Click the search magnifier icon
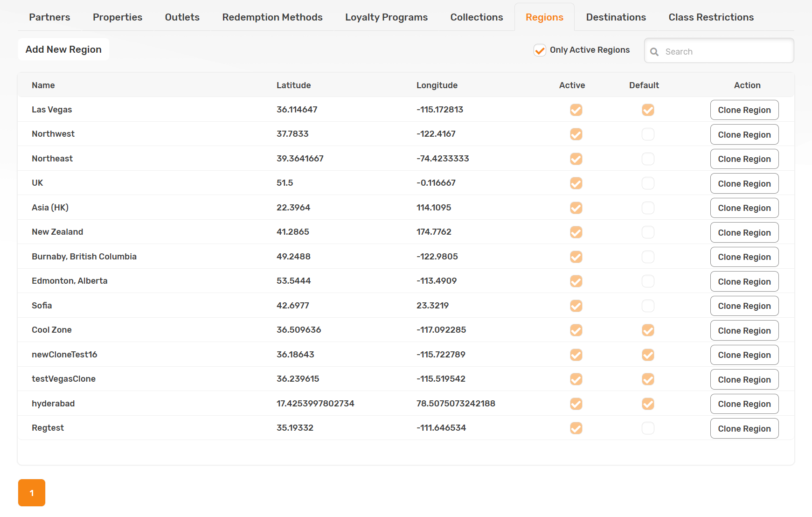 (654, 52)
